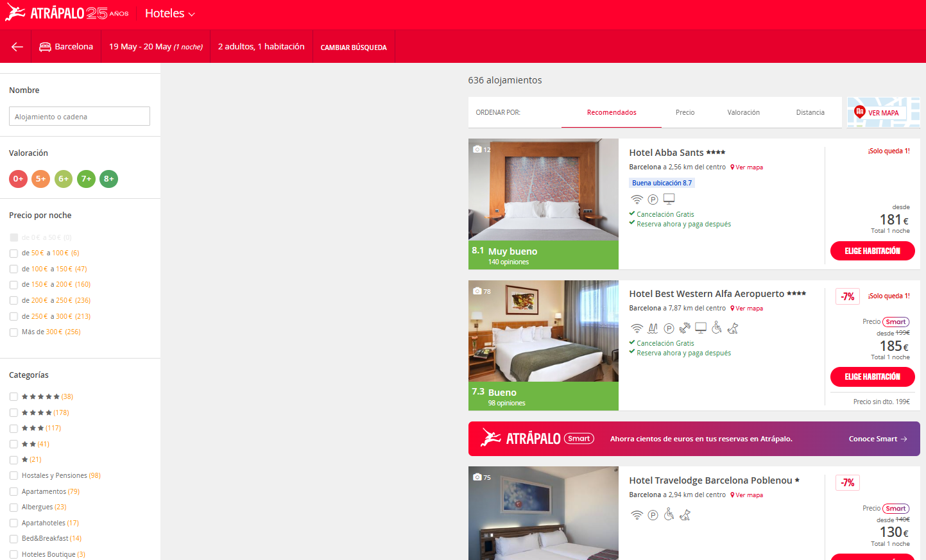The width and height of the screenshot is (926, 560).
Task: Click the parking icon of Travelodge Barcelona Poblenou
Action: click(653, 515)
